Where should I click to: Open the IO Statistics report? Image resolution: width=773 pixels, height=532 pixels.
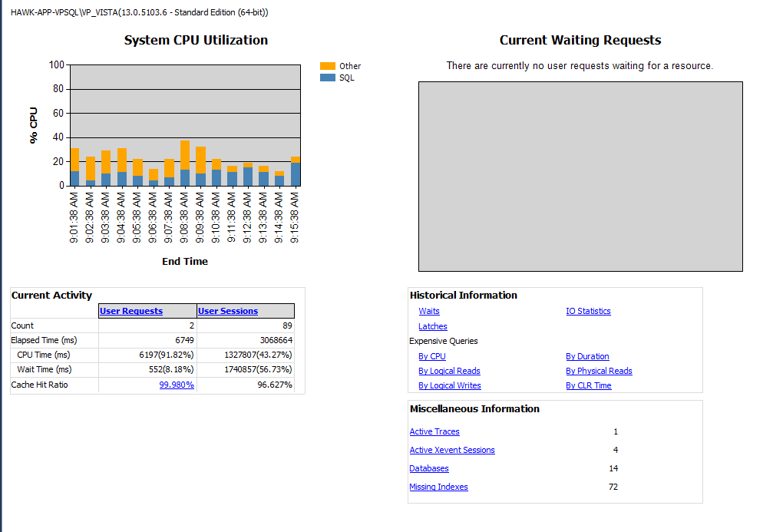(x=588, y=311)
